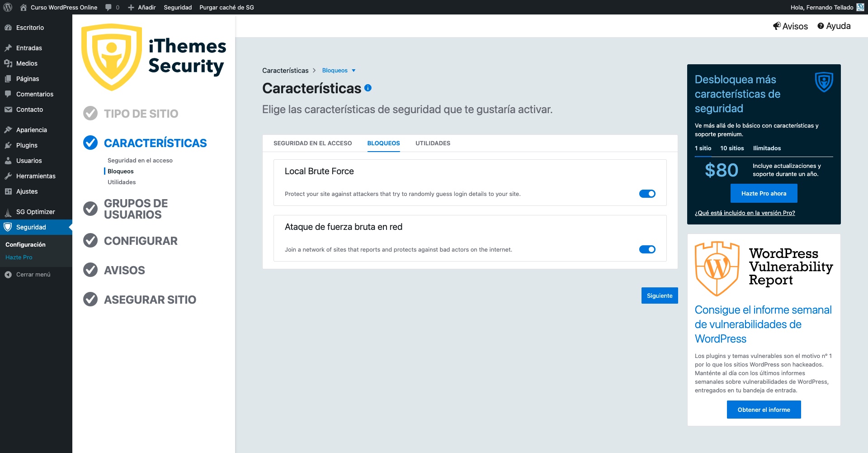Click the Cerrar menú collapse icon
868x453 pixels.
pyautogui.click(x=8, y=274)
